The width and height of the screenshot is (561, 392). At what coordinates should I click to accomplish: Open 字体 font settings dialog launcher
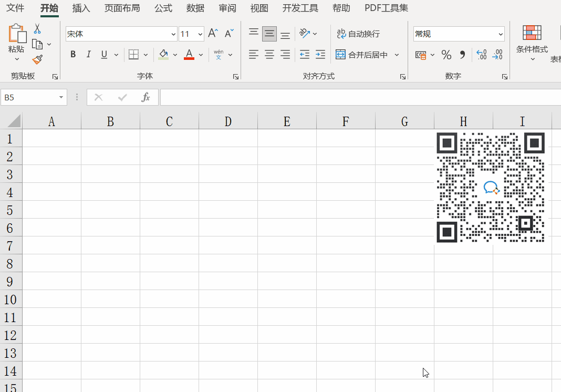(x=236, y=77)
